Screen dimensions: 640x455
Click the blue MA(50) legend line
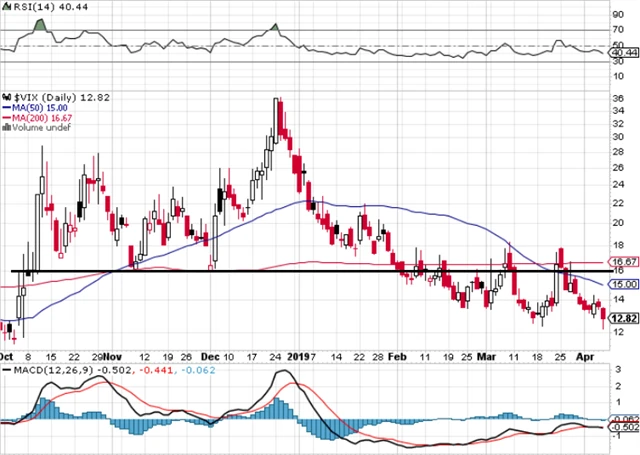[x=5, y=107]
